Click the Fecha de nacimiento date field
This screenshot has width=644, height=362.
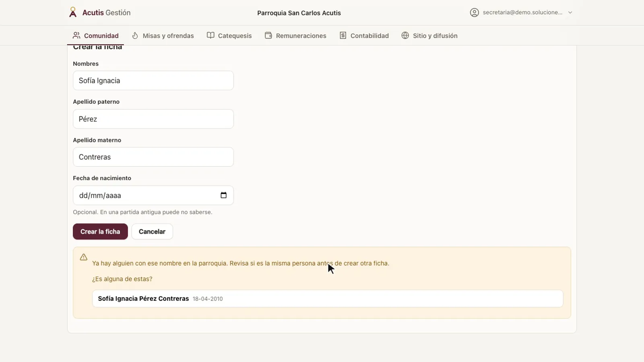click(153, 195)
